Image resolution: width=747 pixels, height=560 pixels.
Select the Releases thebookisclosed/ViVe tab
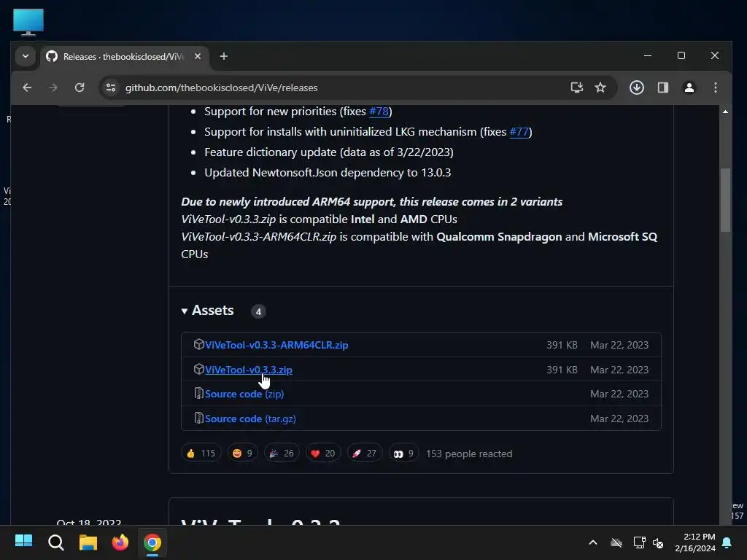125,57
